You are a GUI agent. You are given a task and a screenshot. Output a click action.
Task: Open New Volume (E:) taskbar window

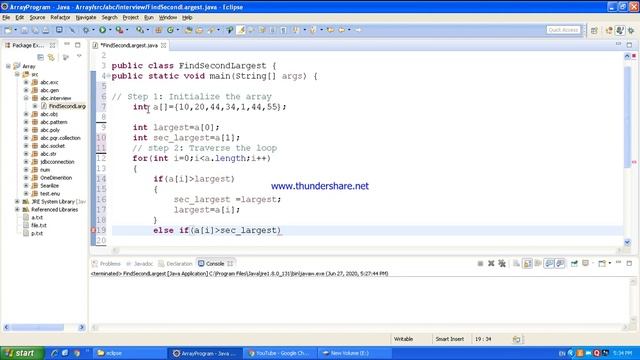(x=354, y=353)
